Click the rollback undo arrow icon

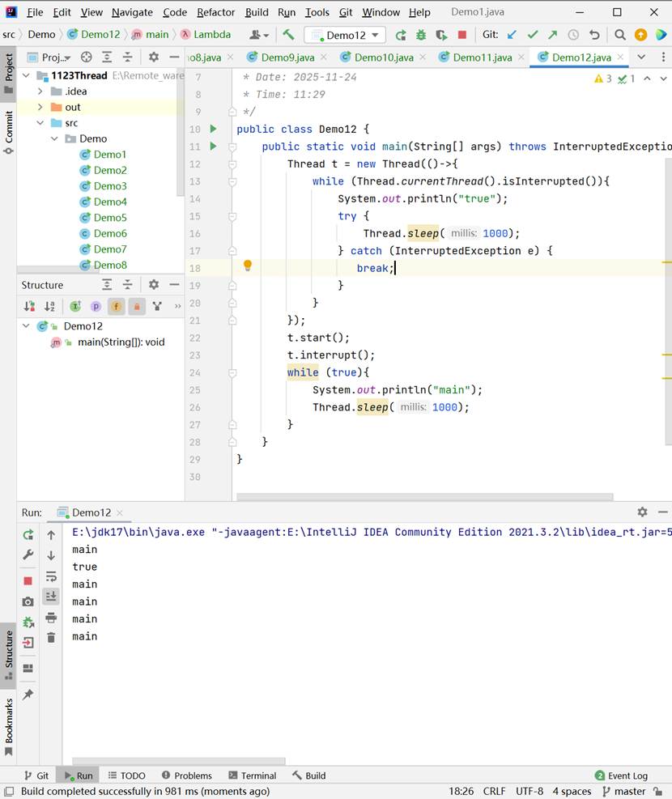point(594,35)
